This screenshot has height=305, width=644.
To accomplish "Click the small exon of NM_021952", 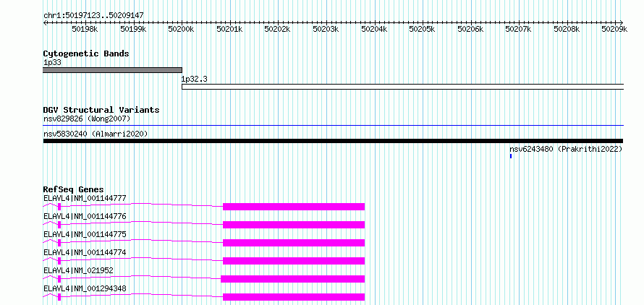I will tap(59, 279).
